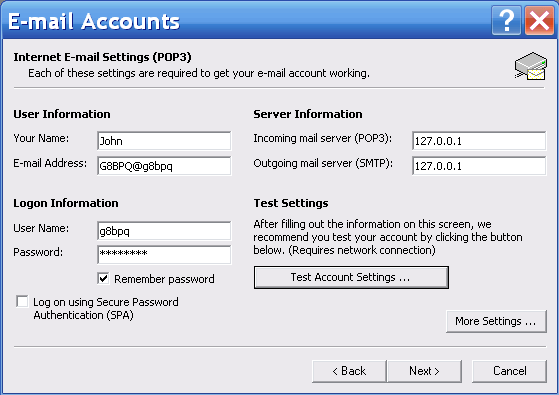The image size is (559, 395).
Task: Click Test Account Settings button
Action: [351, 277]
